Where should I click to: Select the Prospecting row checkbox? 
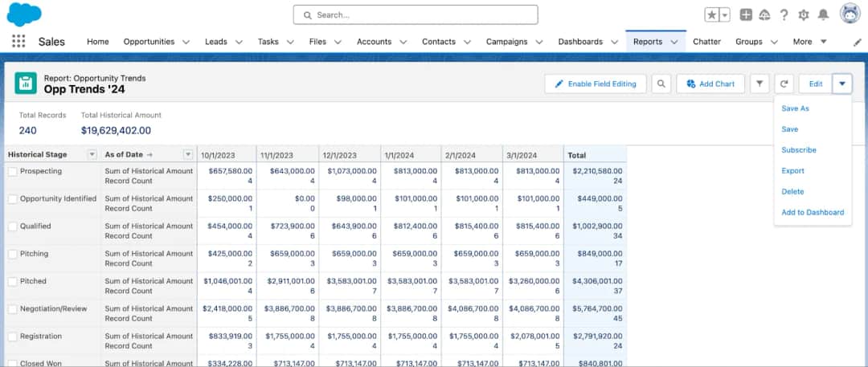pos(12,172)
